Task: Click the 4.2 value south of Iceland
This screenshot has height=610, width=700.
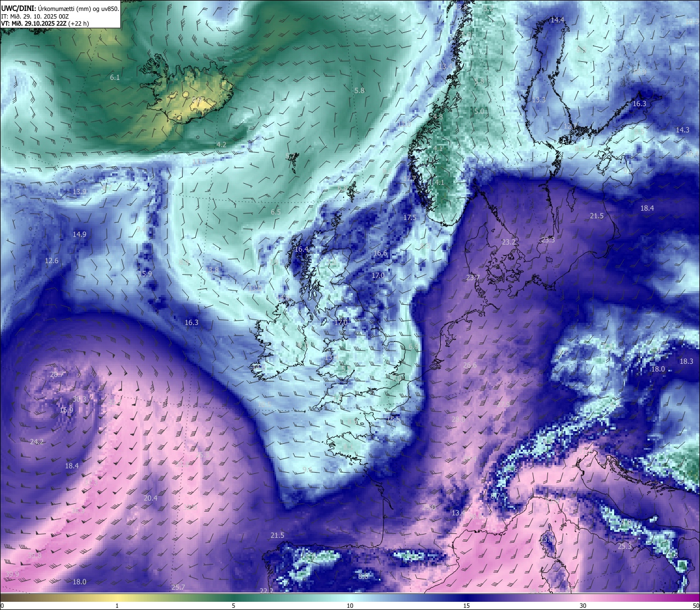Action: pyautogui.click(x=221, y=144)
